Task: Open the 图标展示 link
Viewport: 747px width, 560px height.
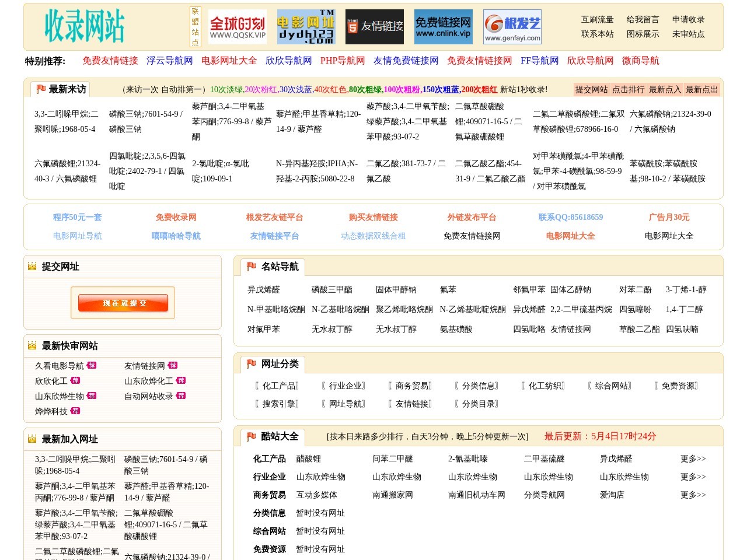Action: tap(643, 34)
